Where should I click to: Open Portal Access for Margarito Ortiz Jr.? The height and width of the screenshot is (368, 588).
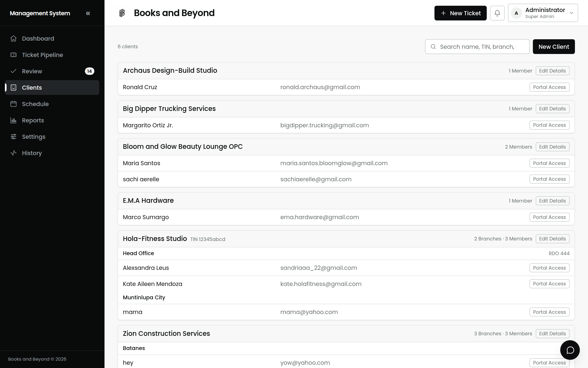tap(549, 125)
